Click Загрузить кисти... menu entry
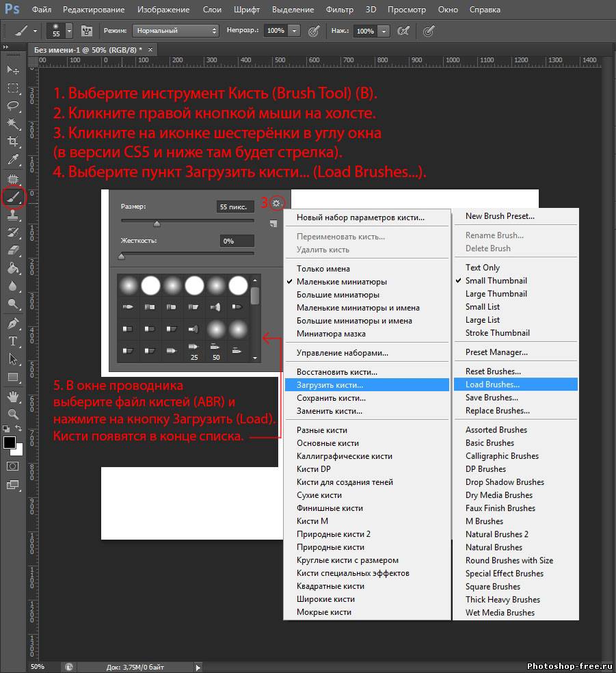616x673 pixels. pos(330,385)
